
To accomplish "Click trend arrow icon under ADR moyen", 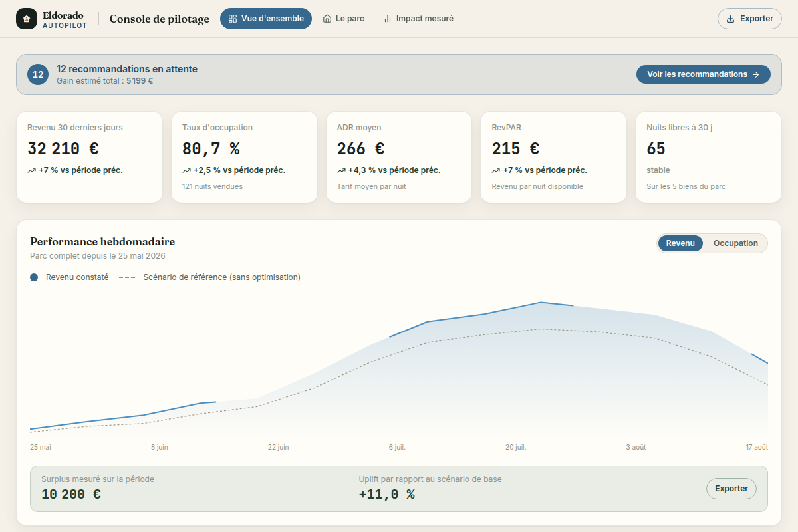I will click(x=341, y=170).
